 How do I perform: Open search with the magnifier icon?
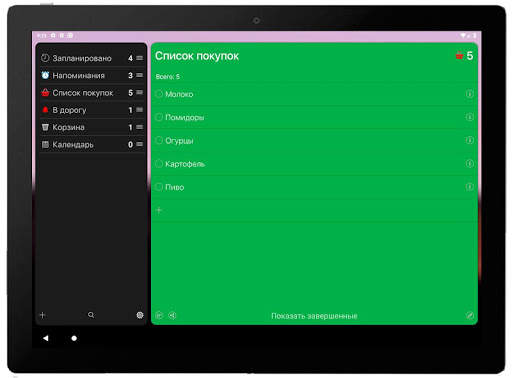(91, 315)
